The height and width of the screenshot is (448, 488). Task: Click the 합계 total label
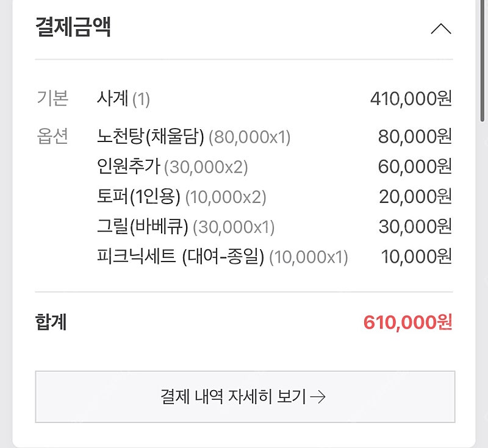51,322
